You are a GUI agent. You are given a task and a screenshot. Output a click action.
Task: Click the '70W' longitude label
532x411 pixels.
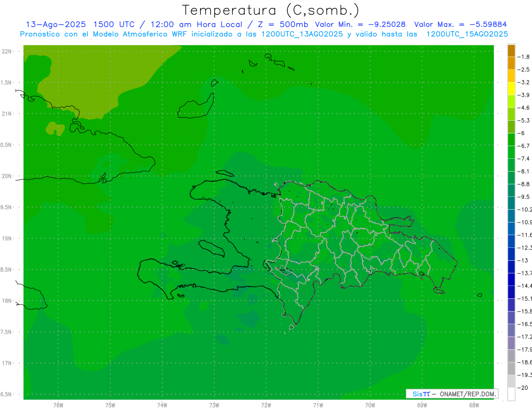pyautogui.click(x=370, y=405)
